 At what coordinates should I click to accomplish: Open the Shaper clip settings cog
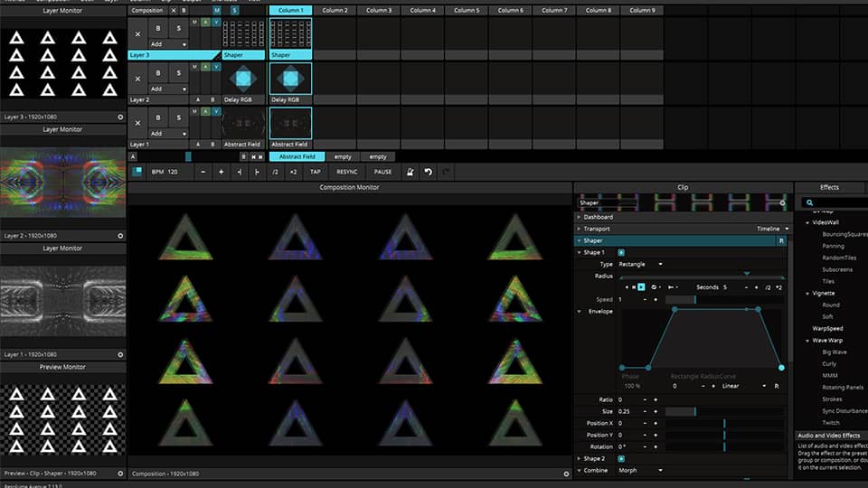(782, 203)
